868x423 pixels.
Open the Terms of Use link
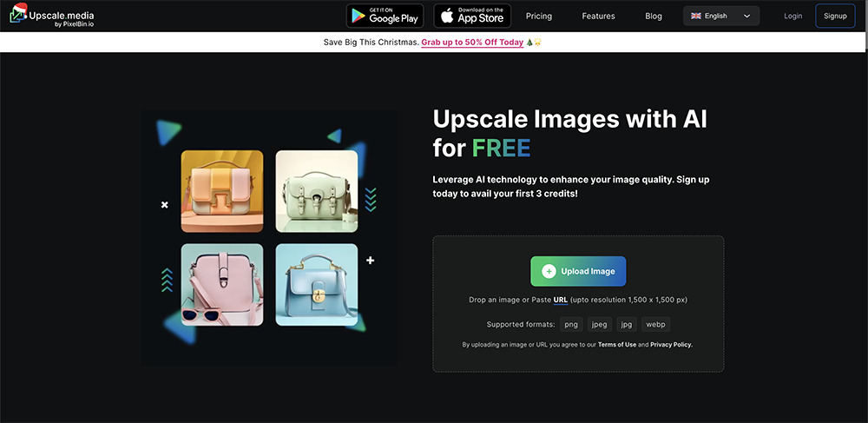tap(616, 344)
